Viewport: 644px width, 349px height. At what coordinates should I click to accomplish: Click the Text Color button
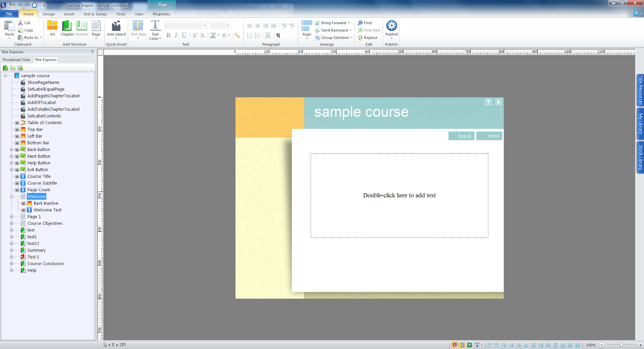(x=155, y=30)
